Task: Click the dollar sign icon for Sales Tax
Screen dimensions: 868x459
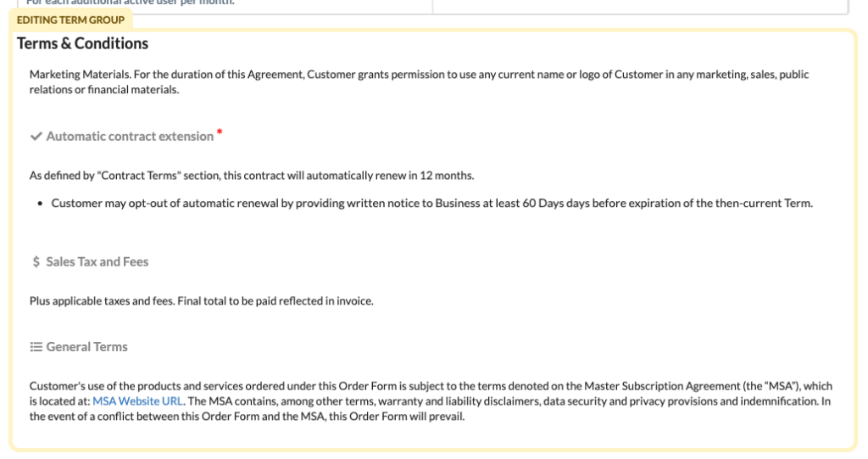Action: [x=36, y=261]
